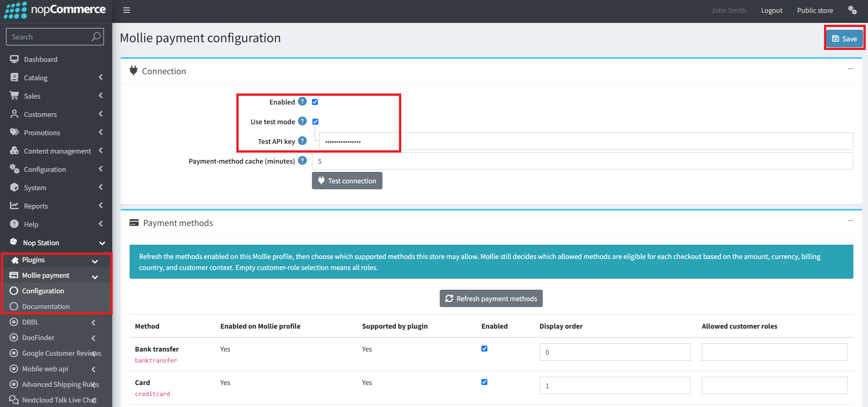
Task: Open the DBBL plugin menu
Action: [x=30, y=322]
